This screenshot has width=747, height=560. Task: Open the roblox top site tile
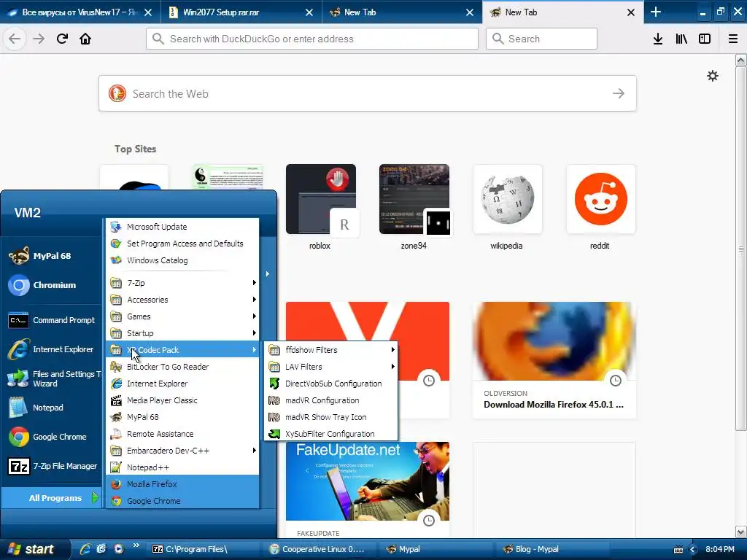click(x=321, y=208)
